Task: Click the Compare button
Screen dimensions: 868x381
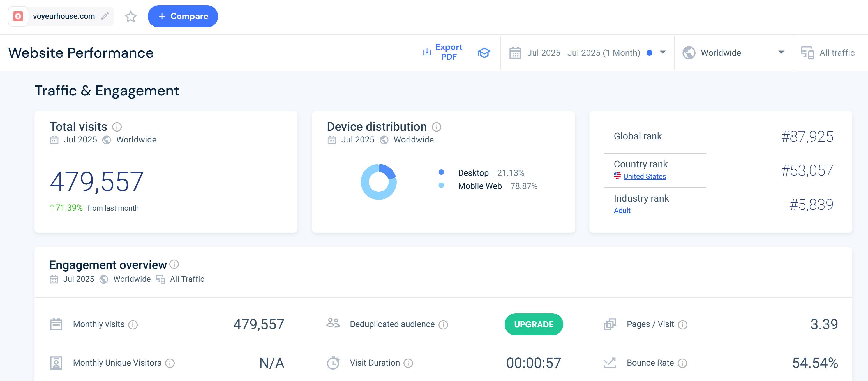Action: point(183,16)
